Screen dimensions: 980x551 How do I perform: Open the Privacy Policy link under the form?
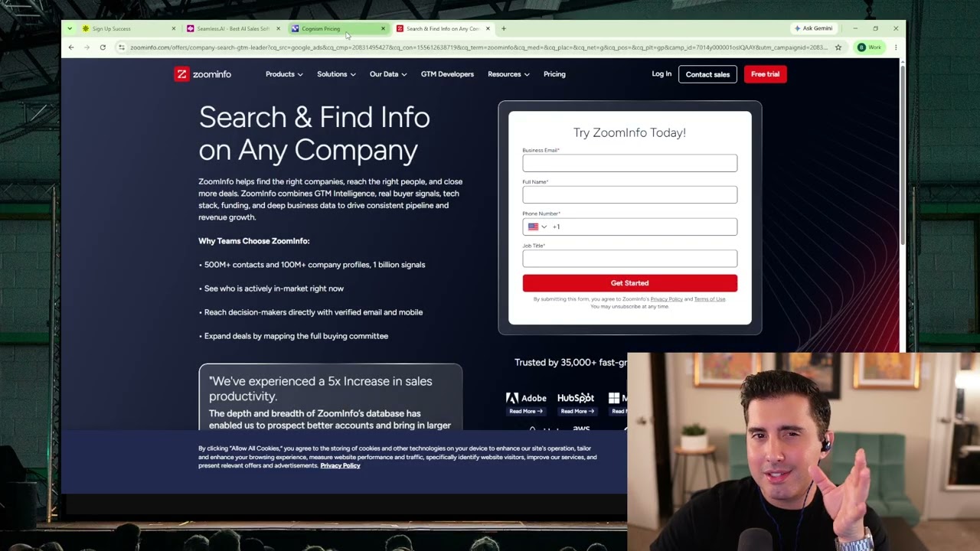click(x=666, y=299)
